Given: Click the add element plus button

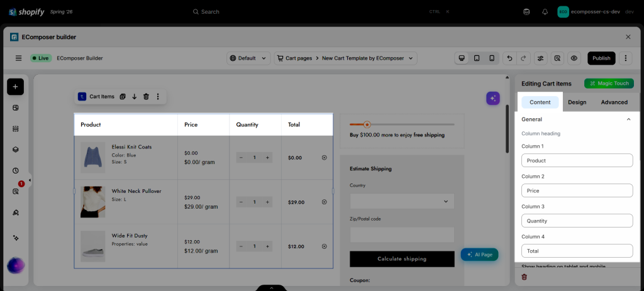Looking at the screenshot, I should click(15, 87).
